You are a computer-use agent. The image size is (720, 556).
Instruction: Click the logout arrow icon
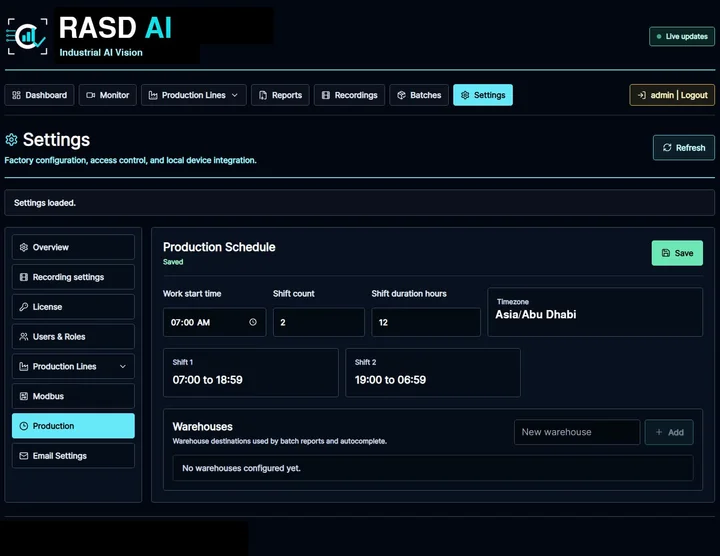point(641,95)
